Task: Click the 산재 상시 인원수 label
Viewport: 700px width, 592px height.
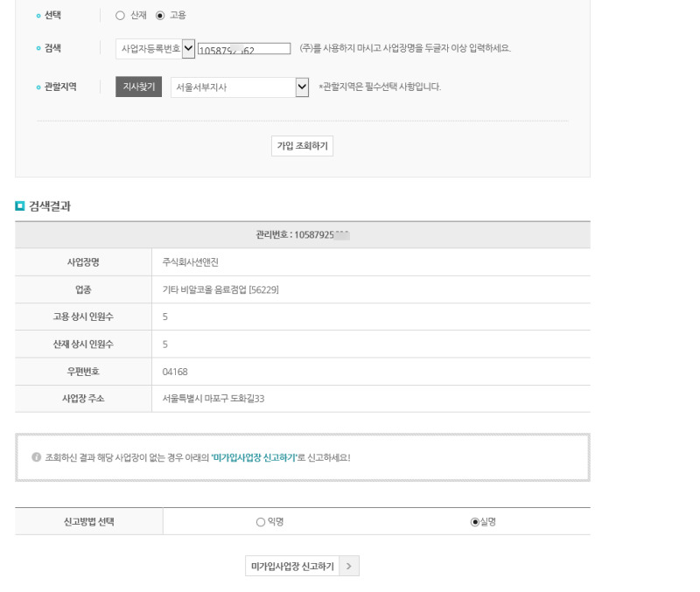Action: (x=83, y=345)
